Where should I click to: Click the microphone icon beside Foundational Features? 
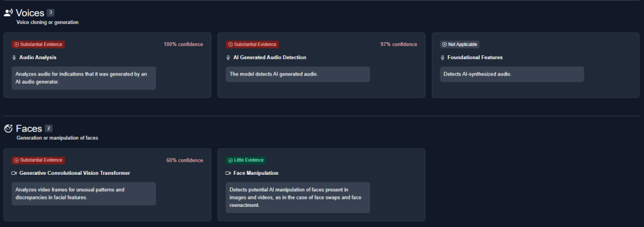coord(443,57)
